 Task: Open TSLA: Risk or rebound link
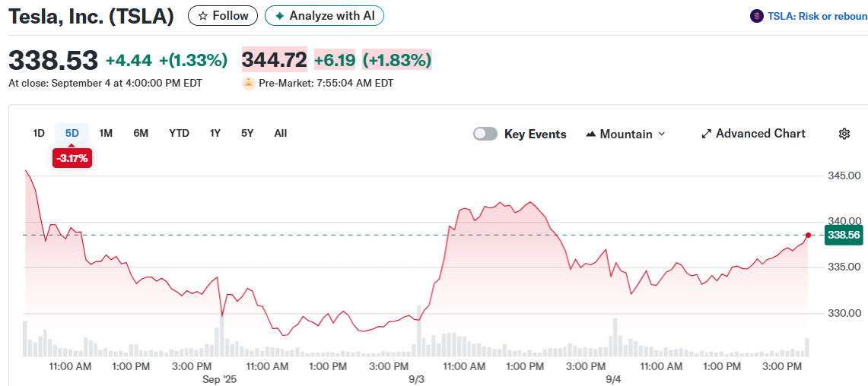tap(817, 17)
